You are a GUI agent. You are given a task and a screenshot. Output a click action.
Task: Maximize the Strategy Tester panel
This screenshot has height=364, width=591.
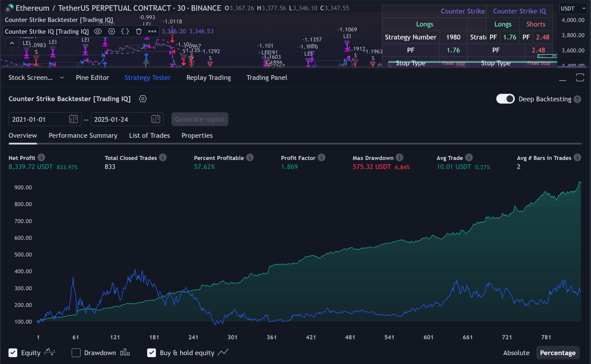pyautogui.click(x=580, y=78)
